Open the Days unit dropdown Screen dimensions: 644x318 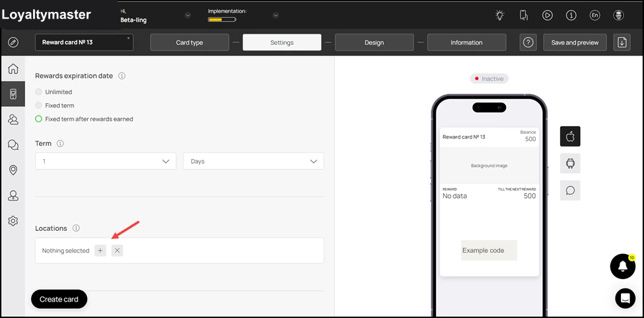click(254, 161)
